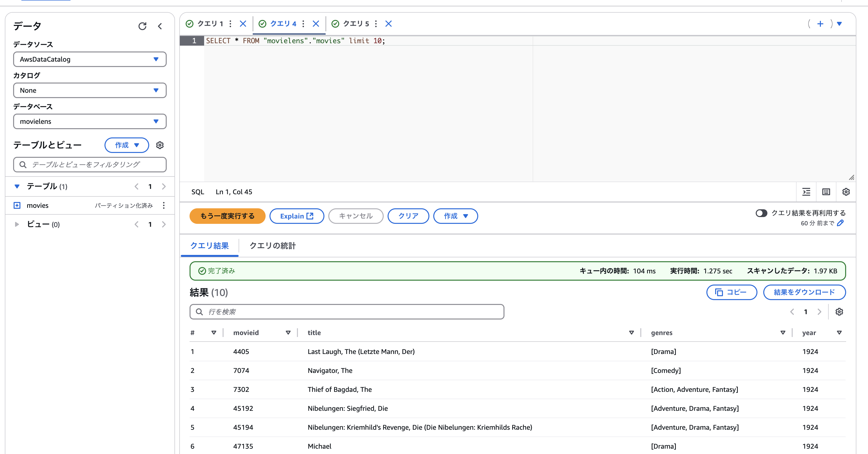This screenshot has height=454, width=868.
Task: Go to the next ビュー list page
Action: [164, 225]
